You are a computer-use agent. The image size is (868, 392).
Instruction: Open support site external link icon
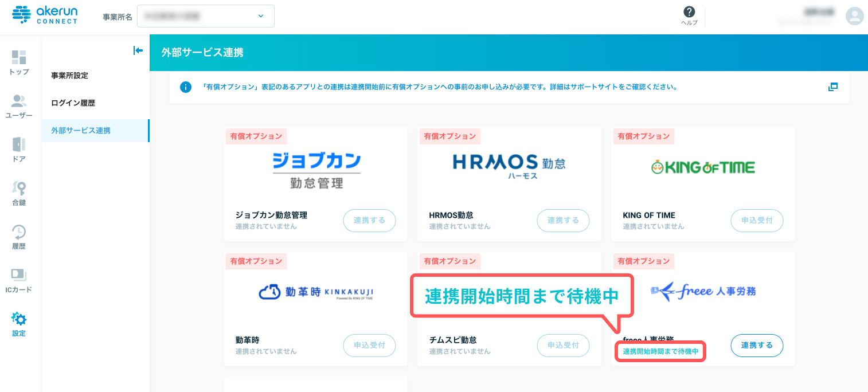(833, 87)
